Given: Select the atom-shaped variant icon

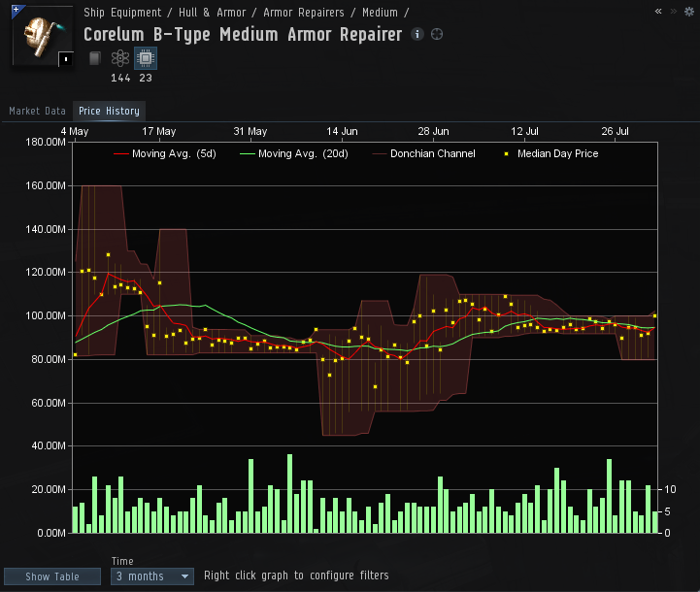Looking at the screenshot, I should 120,58.
